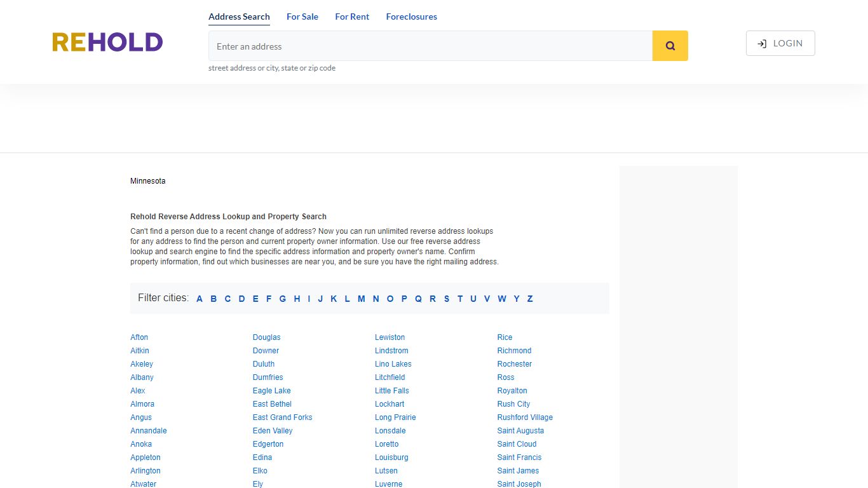Image resolution: width=868 pixels, height=488 pixels.
Task: Open the Duluth city link
Action: point(264,364)
